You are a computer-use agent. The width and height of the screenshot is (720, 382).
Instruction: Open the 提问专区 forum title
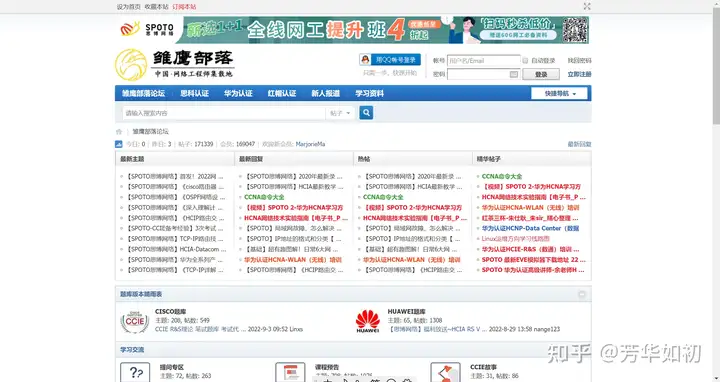click(x=172, y=367)
